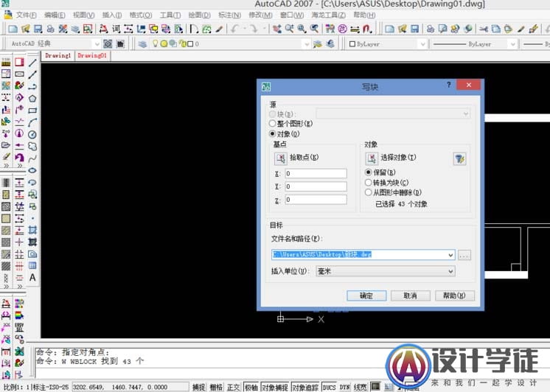Switch to the Drawing1 tab
This screenshot has width=550, height=392.
[58, 56]
